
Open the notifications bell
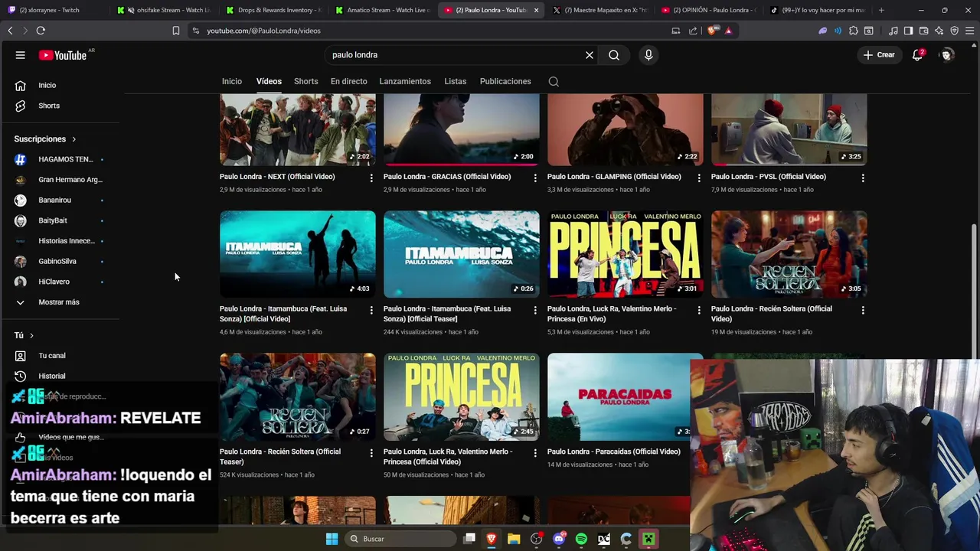point(917,55)
